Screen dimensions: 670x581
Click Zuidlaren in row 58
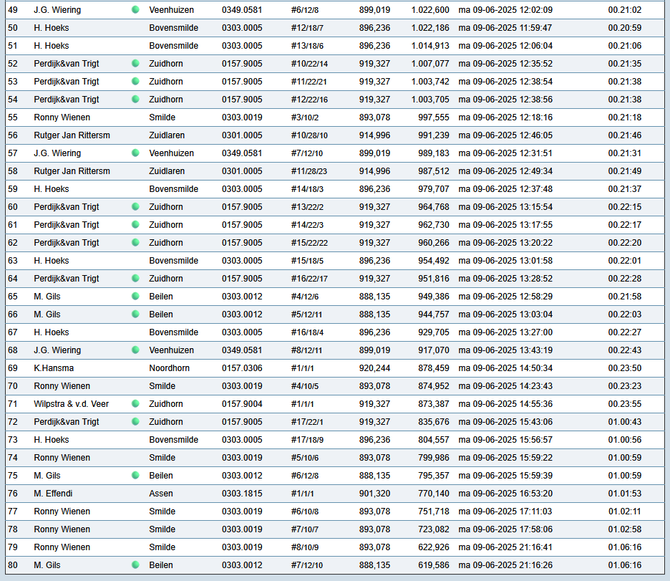pos(167,171)
